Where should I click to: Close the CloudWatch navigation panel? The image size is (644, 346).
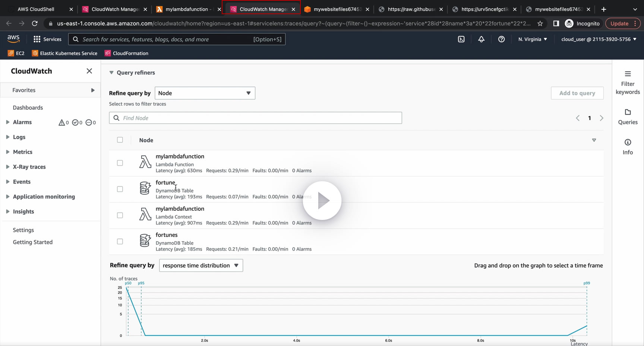[x=89, y=71]
